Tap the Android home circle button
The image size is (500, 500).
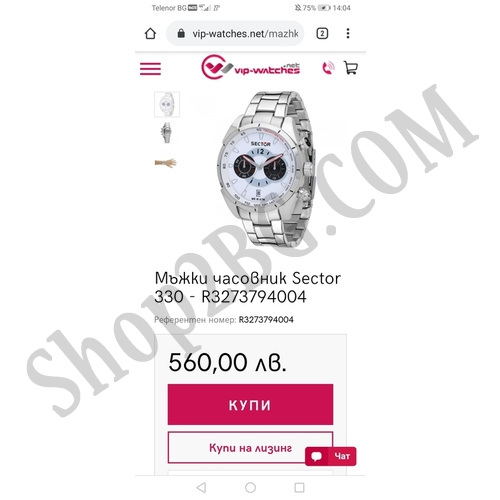[250, 488]
